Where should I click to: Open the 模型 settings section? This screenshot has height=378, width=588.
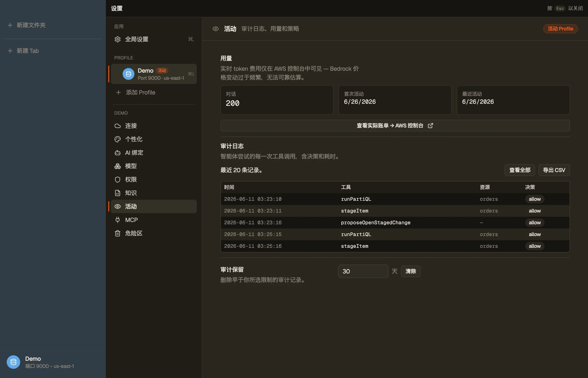(154, 166)
